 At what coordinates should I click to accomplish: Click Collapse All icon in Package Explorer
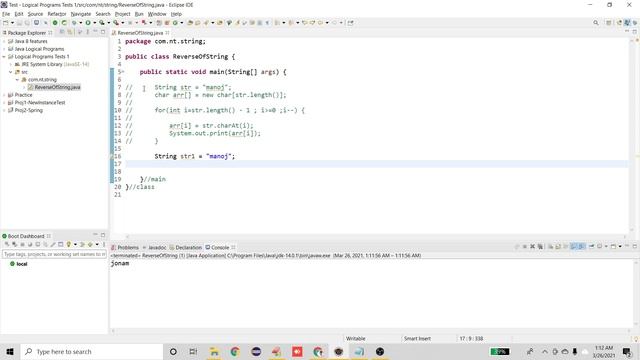(x=62, y=32)
